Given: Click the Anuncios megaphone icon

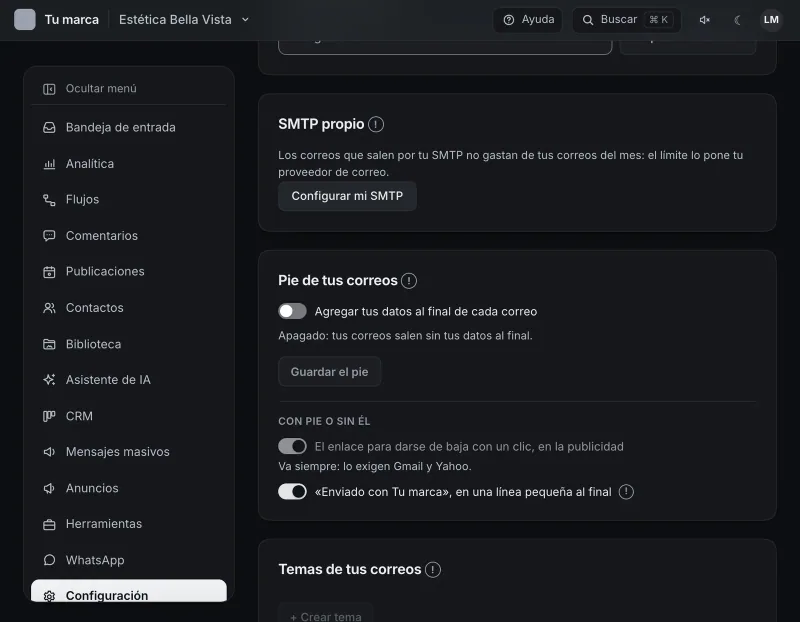Looking at the screenshot, I should tap(49, 488).
